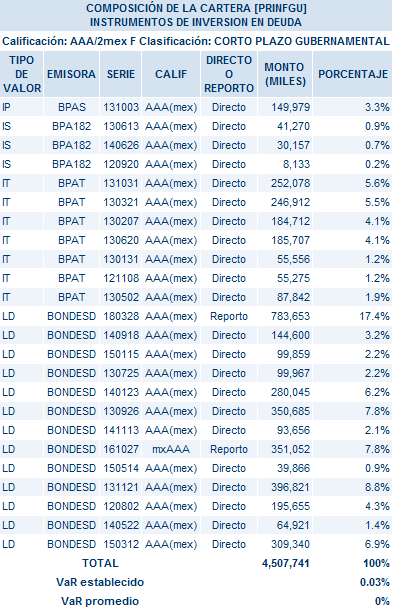
Task: Click the PORCENTAJE column header
Action: (353, 74)
